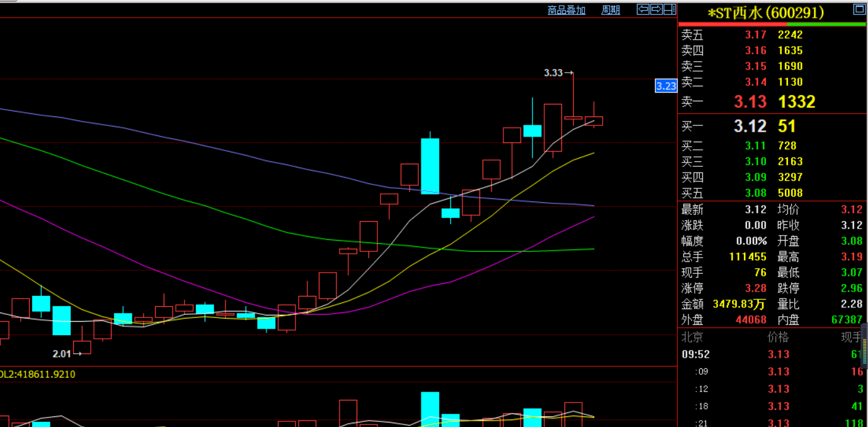Screen dimensions: 868x427
Task: Select the 买四 row priced 3.09
Action: tap(772, 177)
